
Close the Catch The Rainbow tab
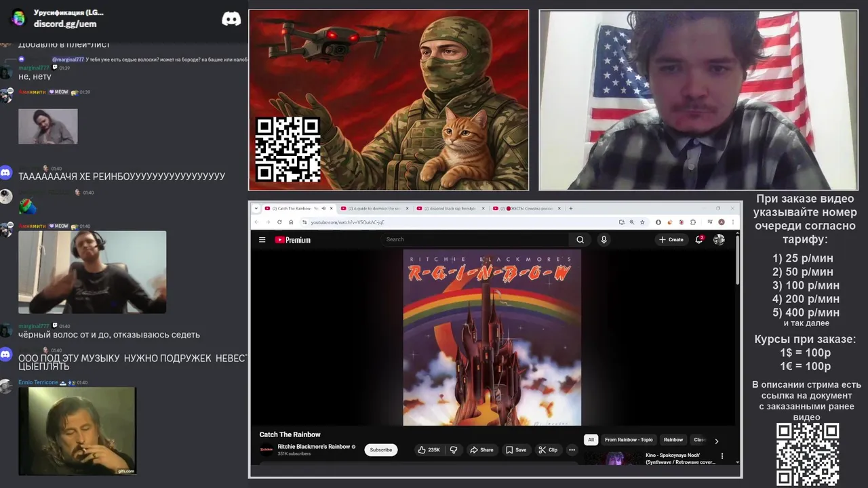331,209
